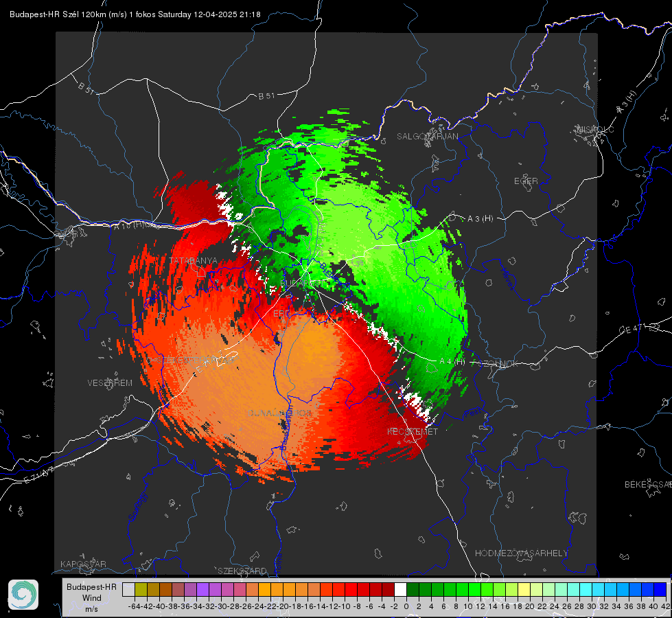This screenshot has width=672, height=618.
Task: Click the blue 'Heves' county label
Action: [x=508, y=279]
